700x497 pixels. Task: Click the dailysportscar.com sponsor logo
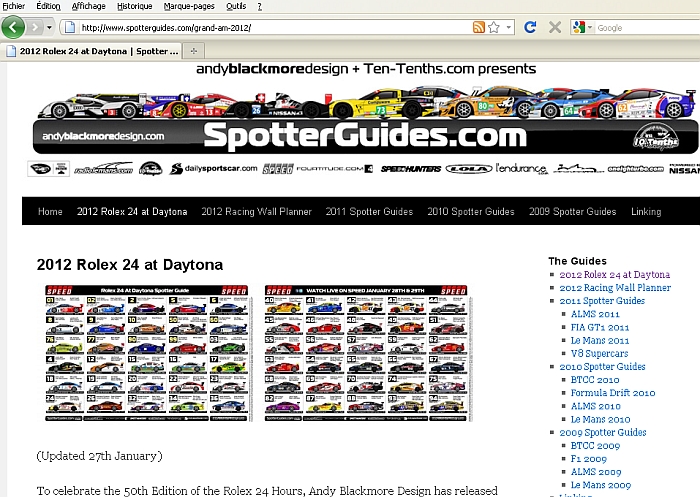[214, 169]
